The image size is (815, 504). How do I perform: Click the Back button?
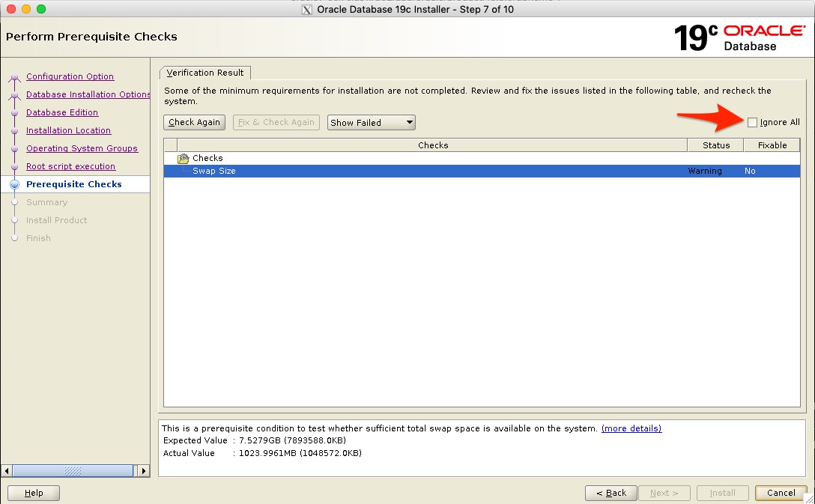[x=611, y=493]
